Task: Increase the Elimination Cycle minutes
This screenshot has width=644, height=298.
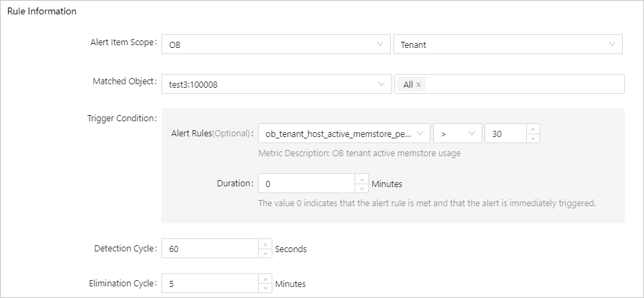Action: click(x=266, y=279)
